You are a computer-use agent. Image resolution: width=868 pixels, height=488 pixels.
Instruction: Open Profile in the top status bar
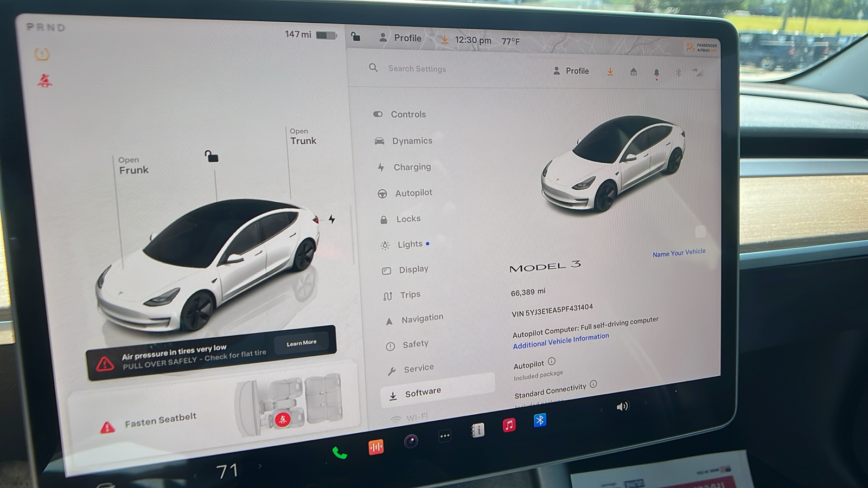[x=400, y=38]
